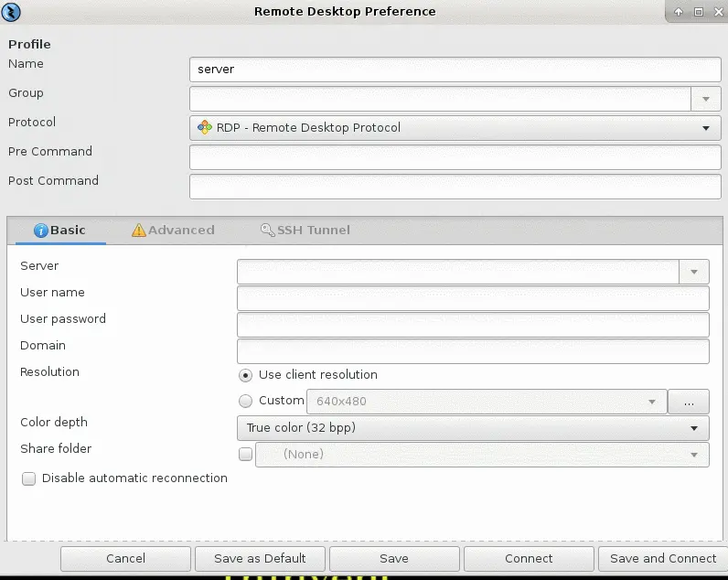728x580 pixels.
Task: Click the Remmina app icon in title bar
Action: 13,12
